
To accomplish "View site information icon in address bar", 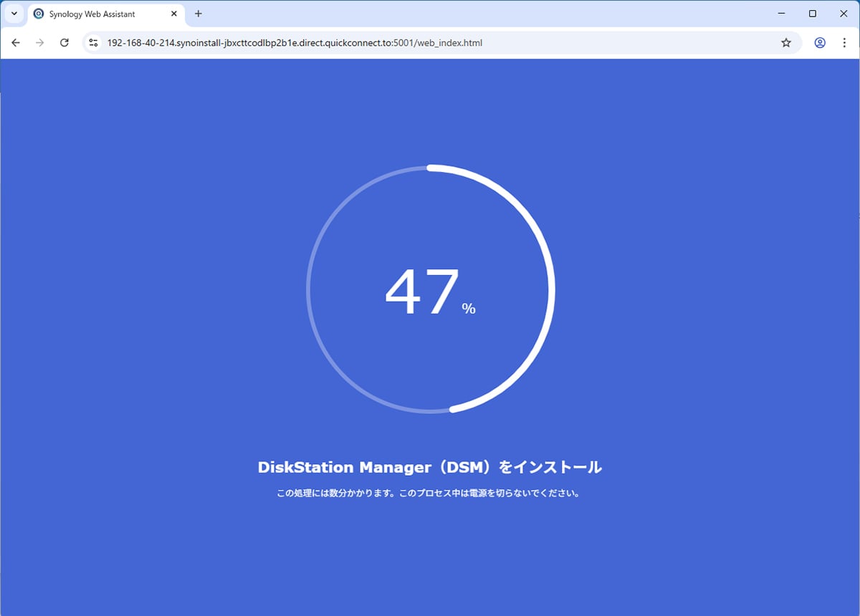I will (x=93, y=43).
